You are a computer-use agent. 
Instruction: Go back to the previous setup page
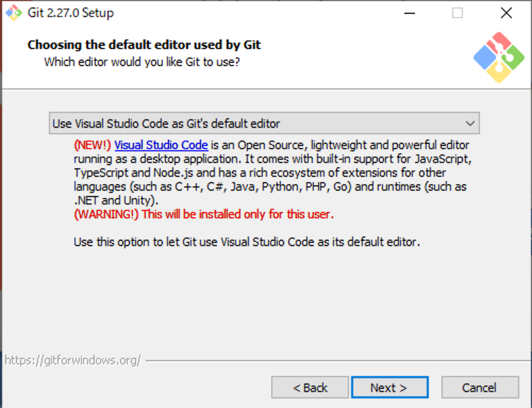coord(310,388)
